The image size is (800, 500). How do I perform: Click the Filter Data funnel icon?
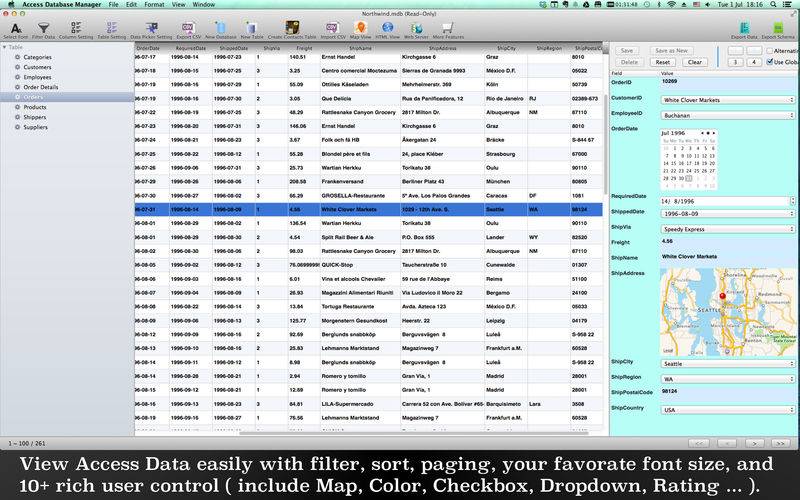44,28
